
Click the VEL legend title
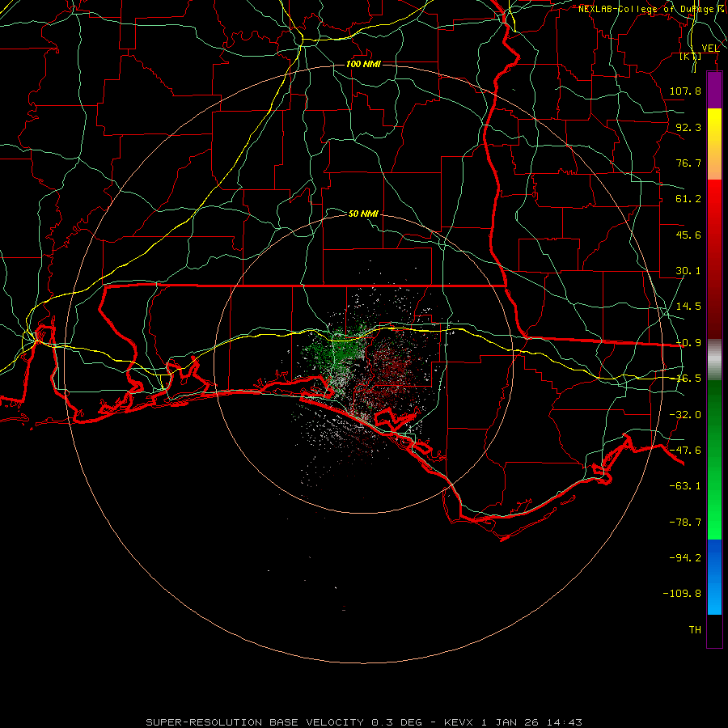(710, 48)
